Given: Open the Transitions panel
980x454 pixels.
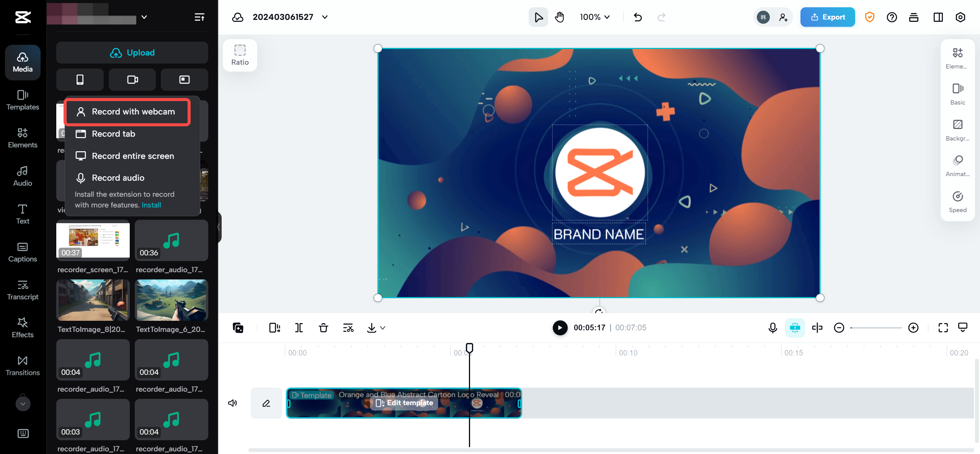Looking at the screenshot, I should click(x=22, y=365).
